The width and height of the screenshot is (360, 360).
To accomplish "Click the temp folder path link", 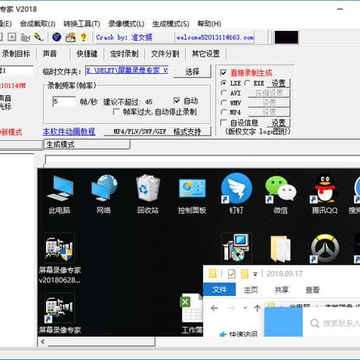I will pyautogui.click(x=127, y=71).
